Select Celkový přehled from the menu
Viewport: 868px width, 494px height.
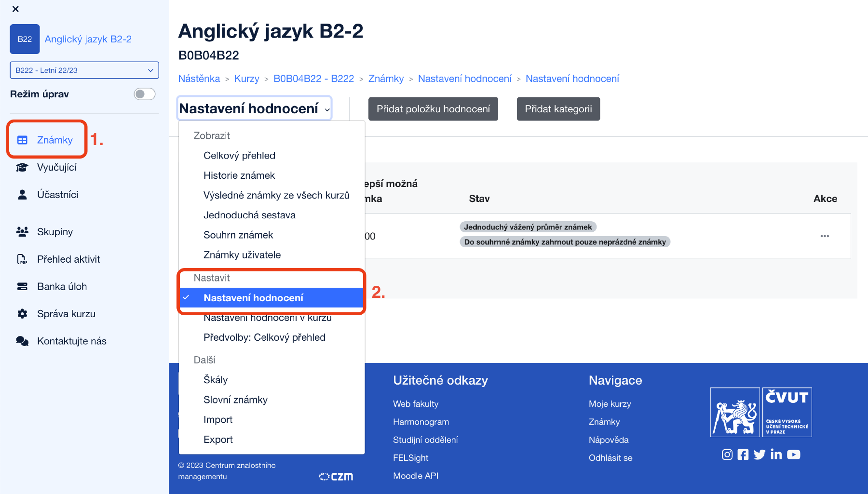240,155
